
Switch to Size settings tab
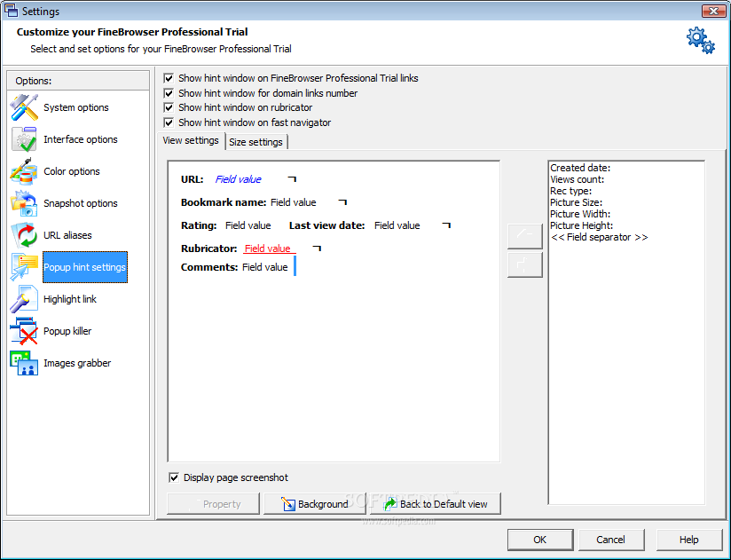(256, 142)
